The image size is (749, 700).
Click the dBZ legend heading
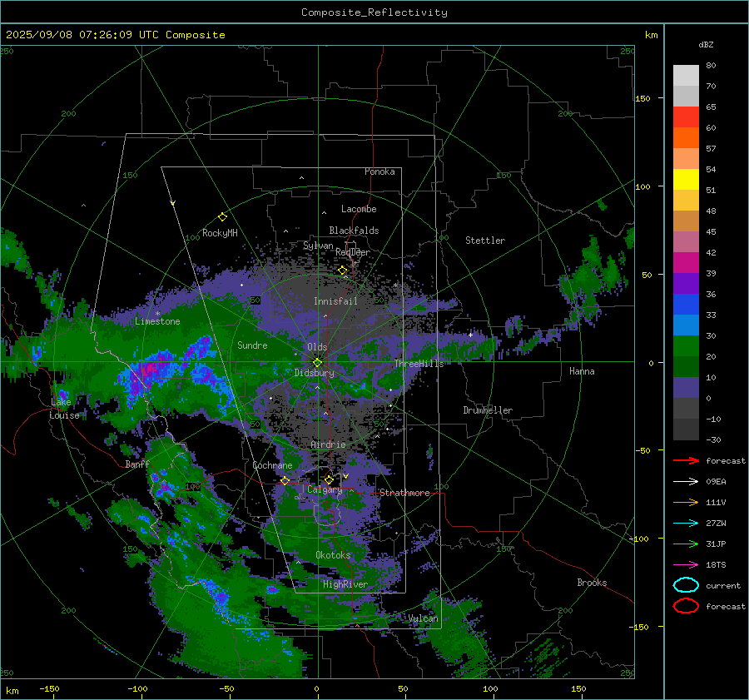pyautogui.click(x=706, y=45)
